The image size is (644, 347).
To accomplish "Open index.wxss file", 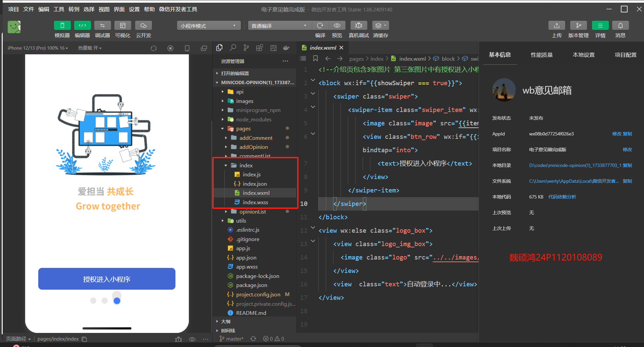I will (255, 202).
